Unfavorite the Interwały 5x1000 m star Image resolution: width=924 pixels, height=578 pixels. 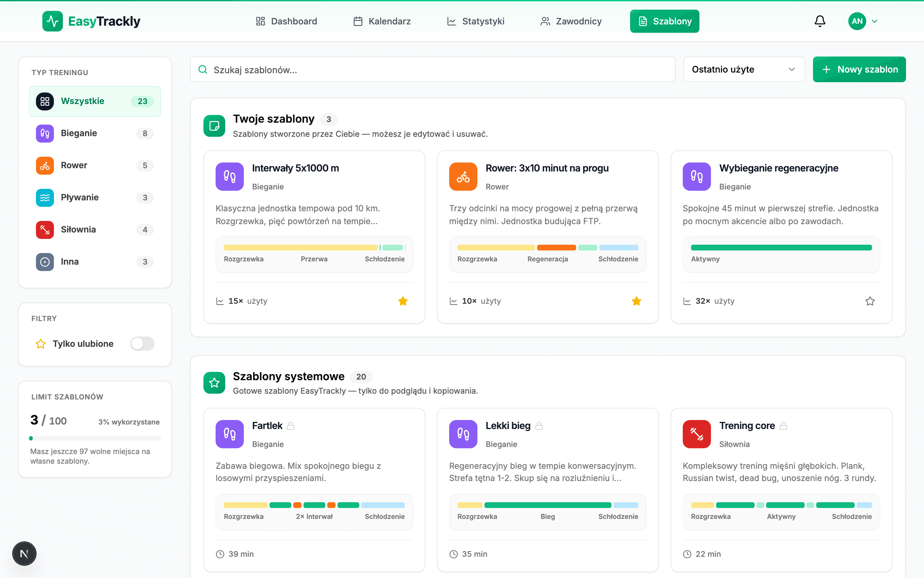point(403,301)
